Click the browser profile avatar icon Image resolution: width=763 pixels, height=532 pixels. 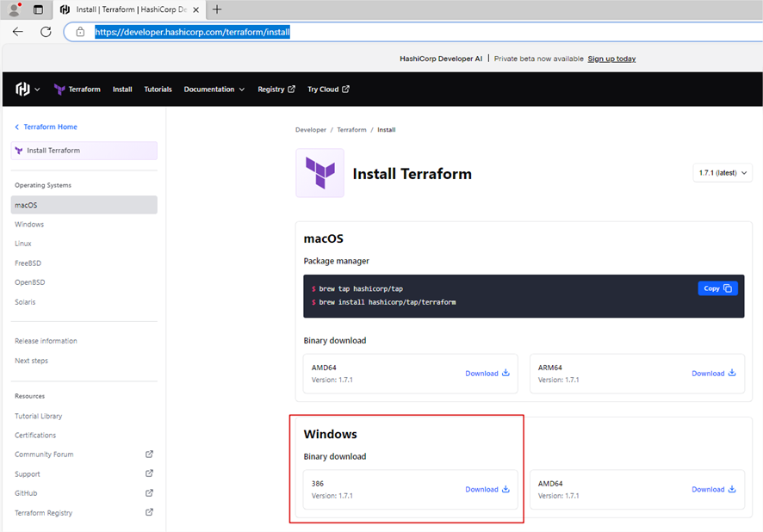[15, 9]
